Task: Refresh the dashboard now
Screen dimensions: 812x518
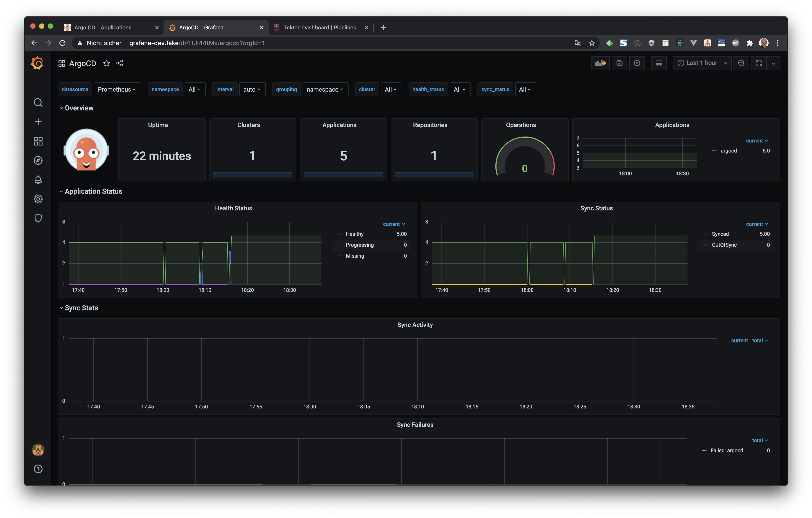Action: 759,63
